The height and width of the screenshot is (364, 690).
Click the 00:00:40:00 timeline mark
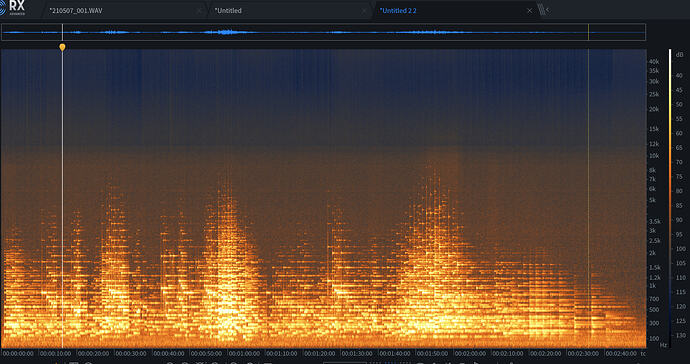(169, 353)
